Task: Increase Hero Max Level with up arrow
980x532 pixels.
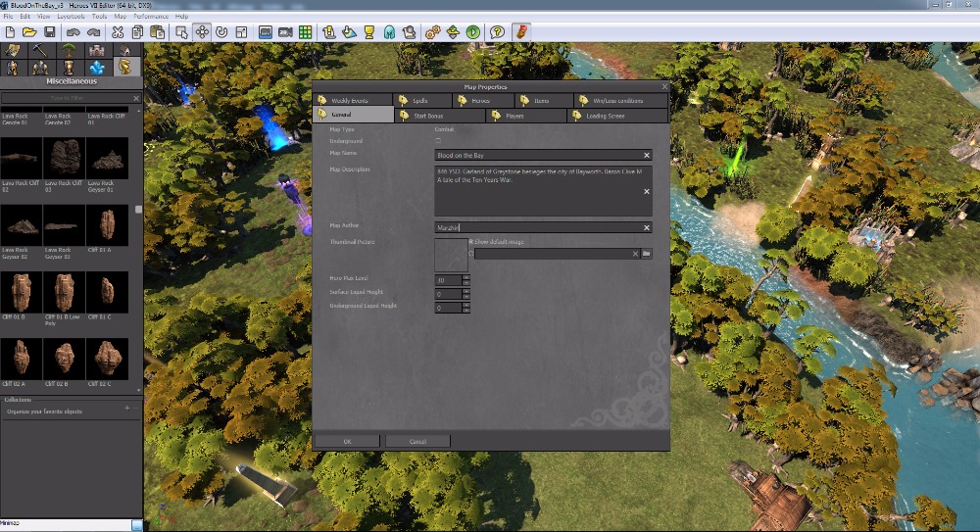Action: tap(465, 276)
